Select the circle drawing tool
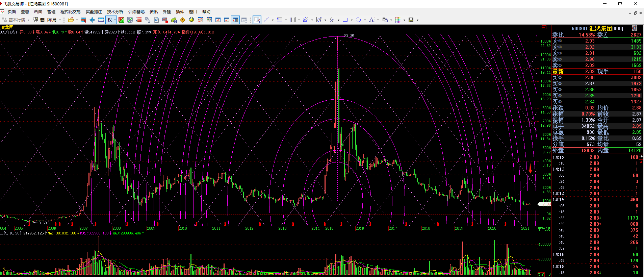 tap(358, 20)
